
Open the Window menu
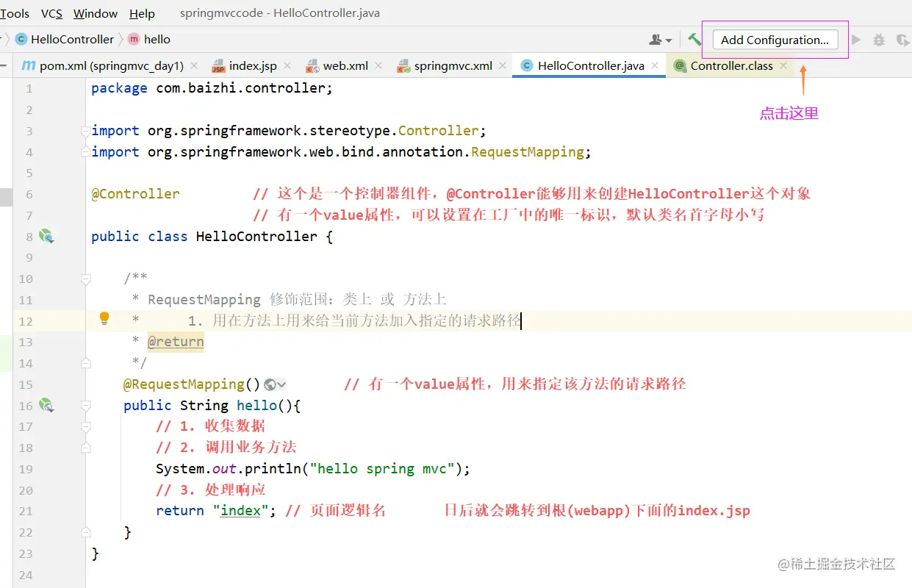[x=96, y=13]
